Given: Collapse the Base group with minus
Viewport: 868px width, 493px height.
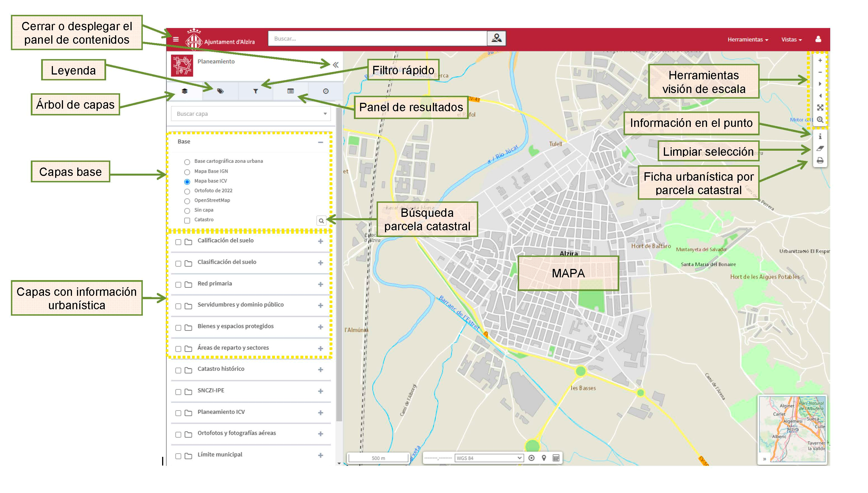Looking at the screenshot, I should (x=320, y=143).
